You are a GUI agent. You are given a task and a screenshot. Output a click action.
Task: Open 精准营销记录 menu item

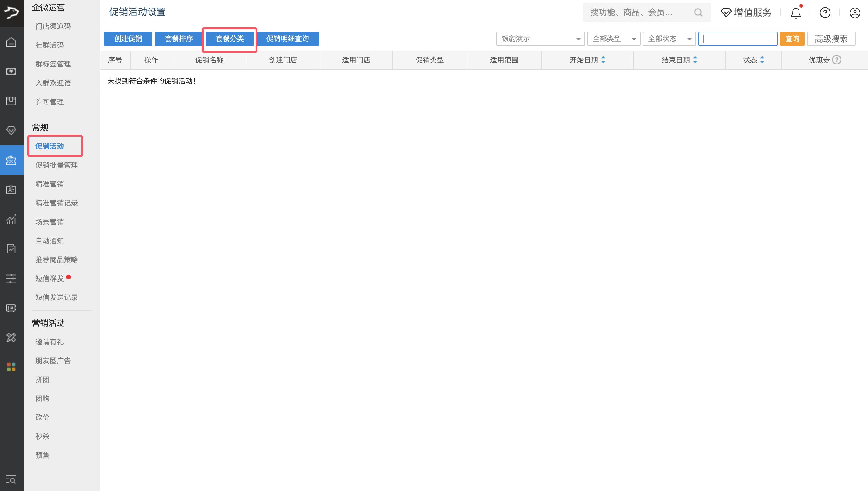(57, 203)
